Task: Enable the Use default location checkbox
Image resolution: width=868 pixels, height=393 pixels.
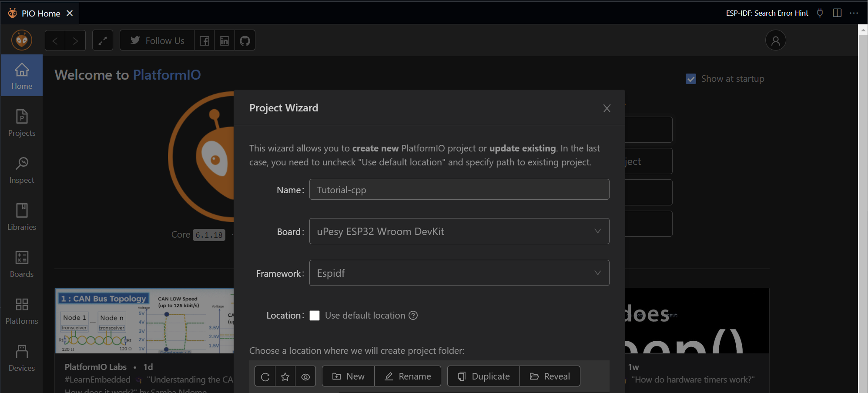Action: pos(315,316)
